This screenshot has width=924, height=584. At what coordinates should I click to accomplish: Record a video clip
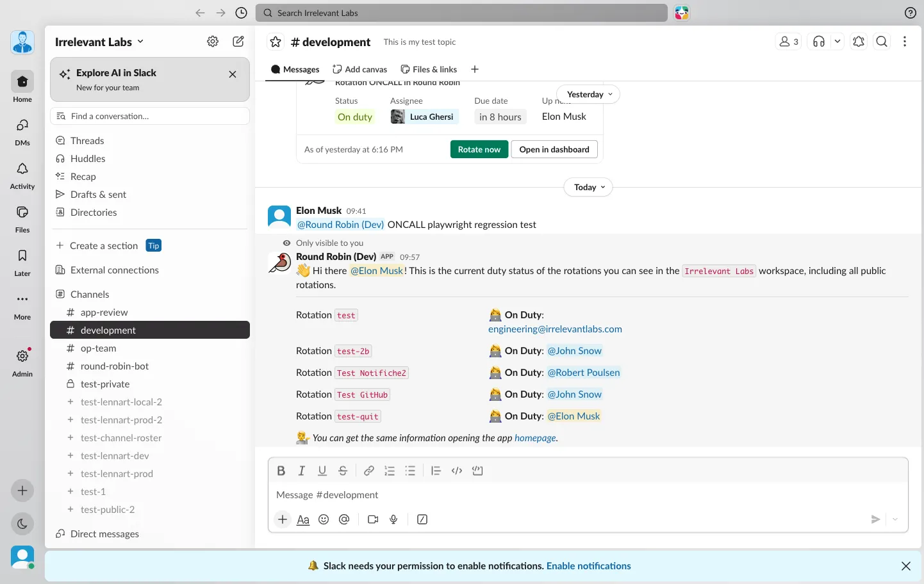373,519
